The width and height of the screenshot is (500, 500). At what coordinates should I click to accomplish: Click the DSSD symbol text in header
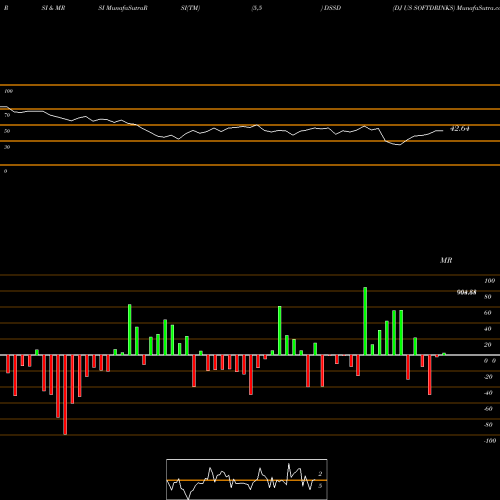(332, 8)
